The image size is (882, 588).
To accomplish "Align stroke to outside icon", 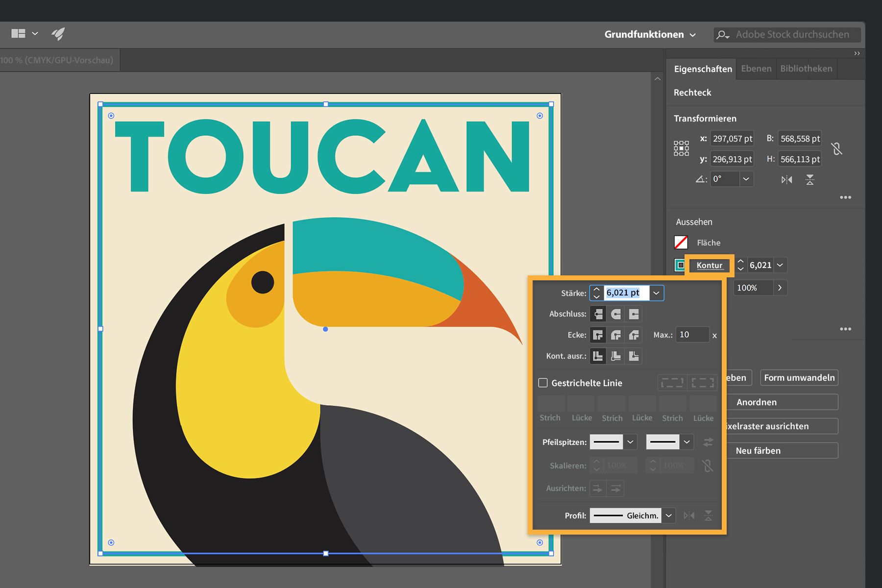I will point(634,356).
